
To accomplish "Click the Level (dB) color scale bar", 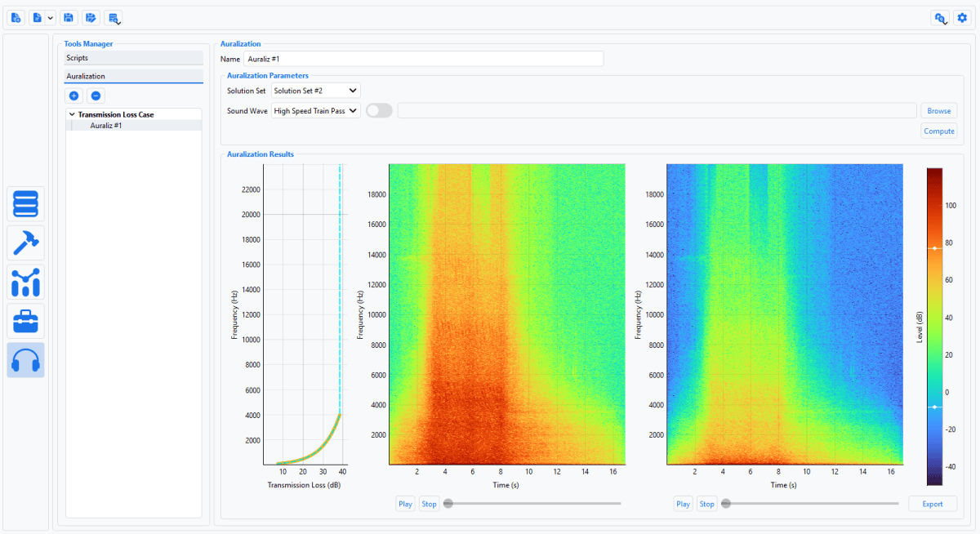I will 935,327.
